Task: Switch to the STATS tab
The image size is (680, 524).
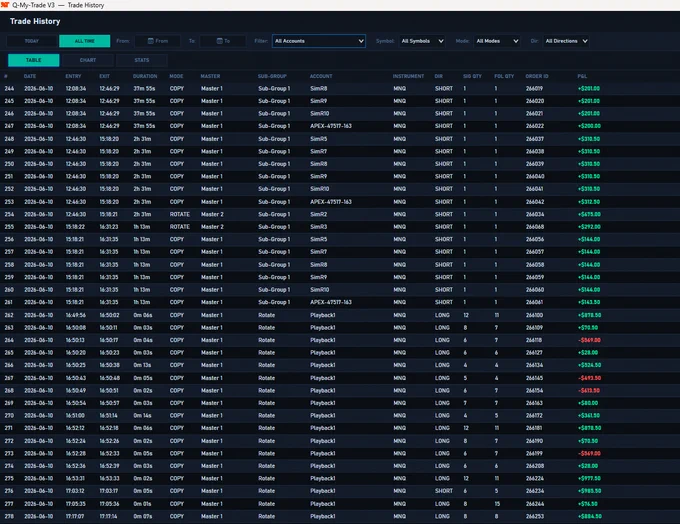Action: [x=142, y=60]
